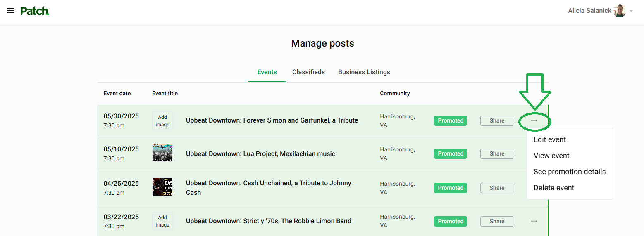Open Upbeat Downtown: Lua Project, Mexilachian music title
Image resolution: width=644 pixels, height=236 pixels.
(x=260, y=154)
